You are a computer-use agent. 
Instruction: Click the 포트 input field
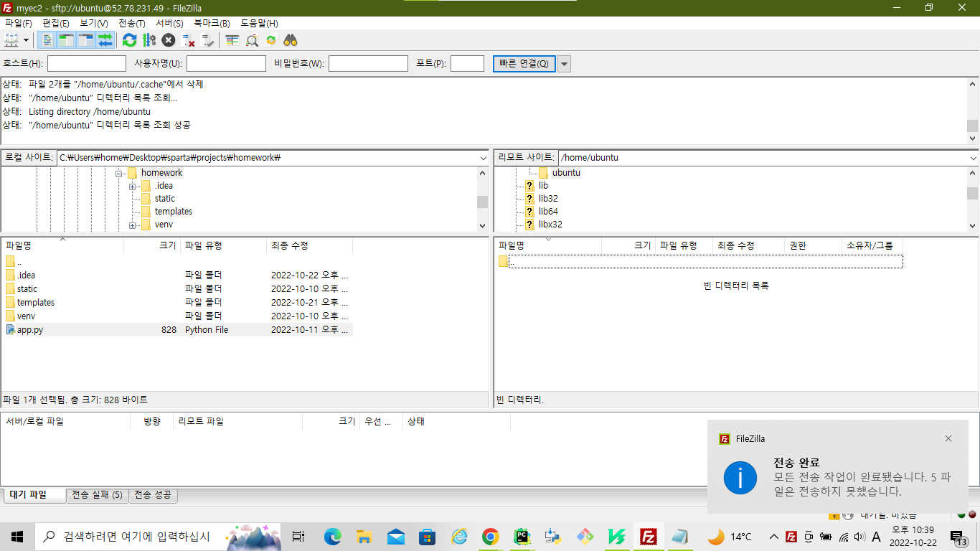tap(467, 64)
